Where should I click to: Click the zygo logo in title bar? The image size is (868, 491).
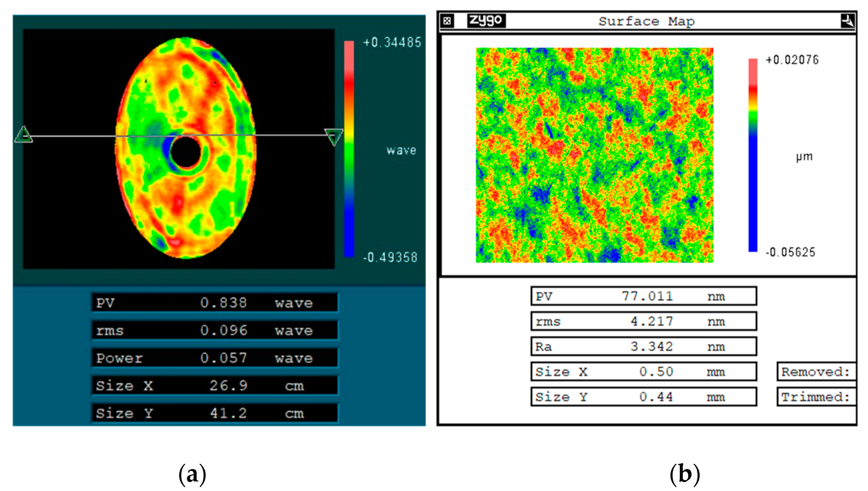coord(486,20)
